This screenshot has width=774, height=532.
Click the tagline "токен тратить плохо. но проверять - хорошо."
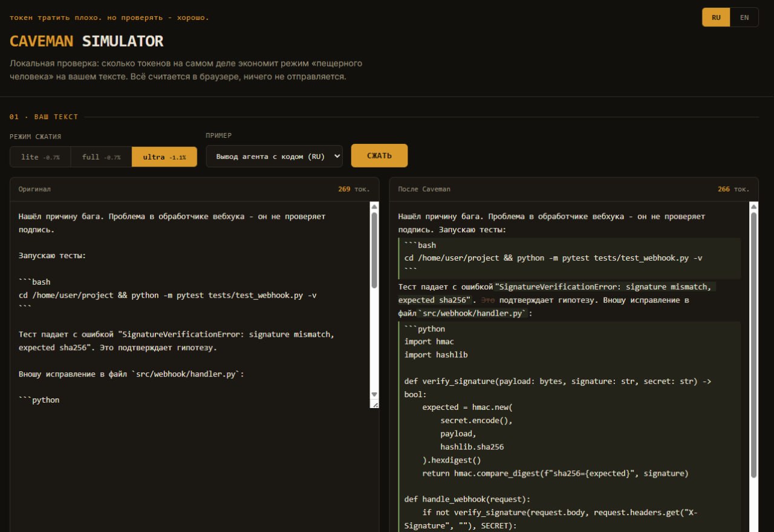[x=109, y=18]
